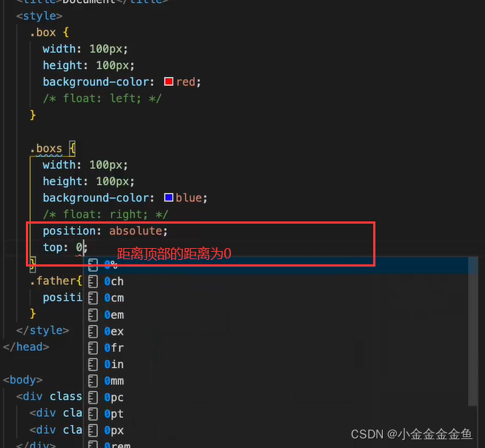Click the unit icon beside 0mm

click(x=93, y=381)
